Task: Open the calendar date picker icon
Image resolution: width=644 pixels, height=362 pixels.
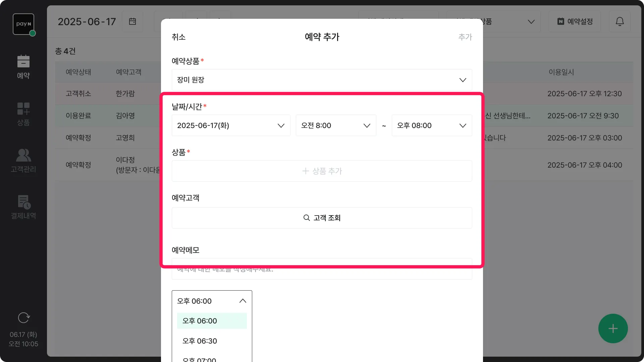Action: (132, 21)
